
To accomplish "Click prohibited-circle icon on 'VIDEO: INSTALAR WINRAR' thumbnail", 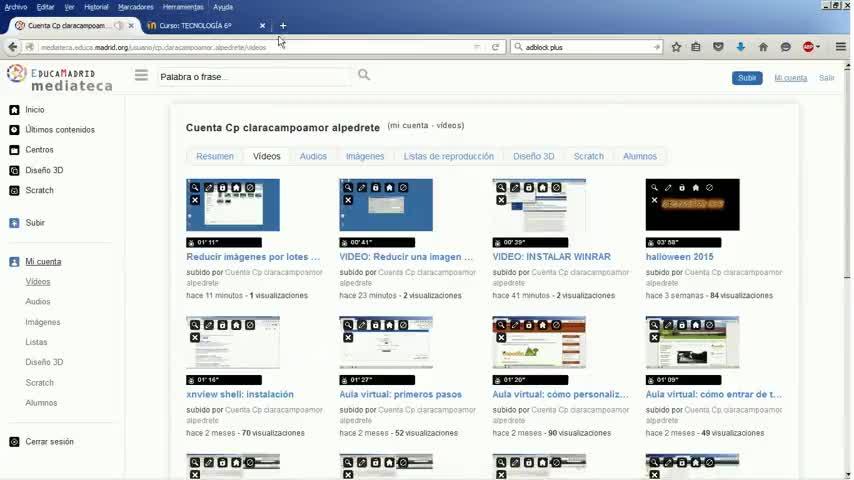I will 556,187.
